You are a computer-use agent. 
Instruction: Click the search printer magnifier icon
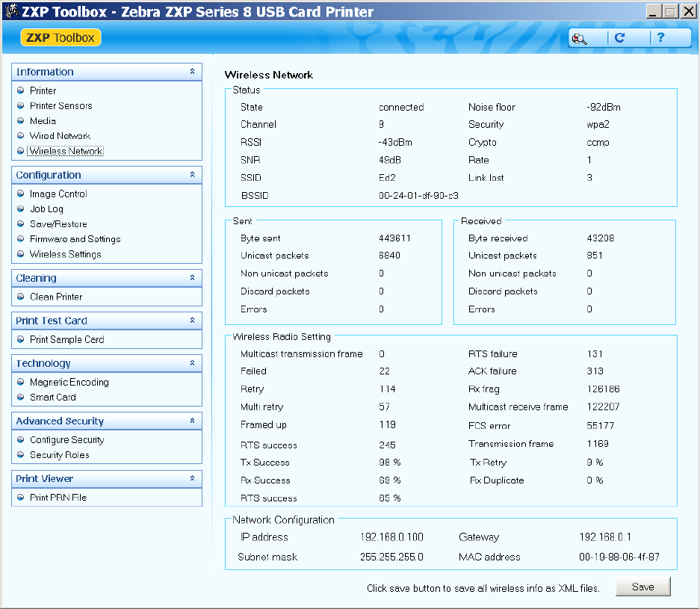tap(580, 38)
